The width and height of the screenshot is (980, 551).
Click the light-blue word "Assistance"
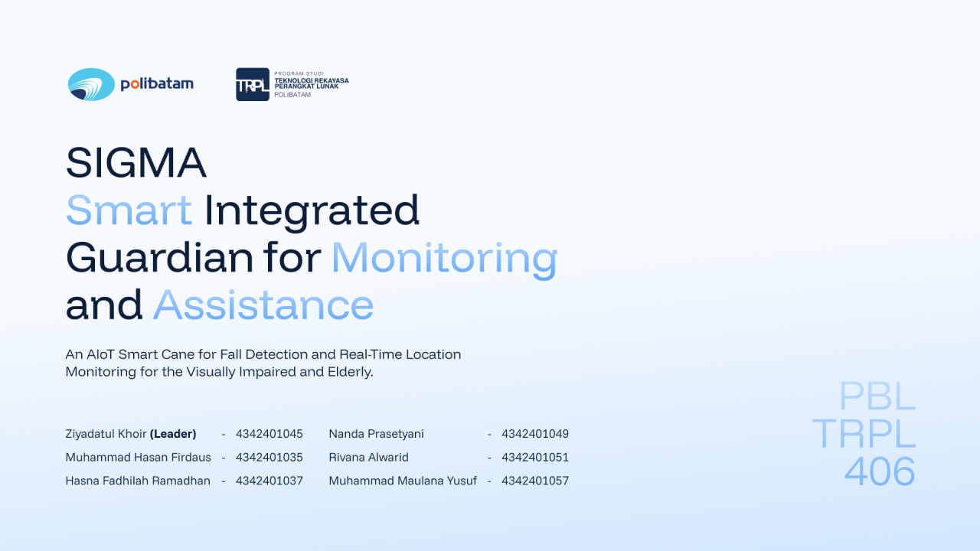coord(263,305)
